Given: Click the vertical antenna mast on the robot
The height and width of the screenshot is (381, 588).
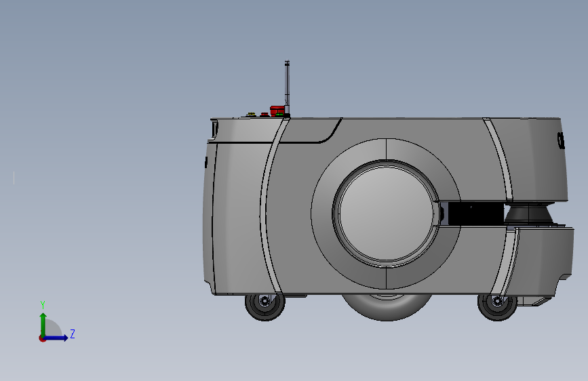Looking at the screenshot, I should (x=287, y=87).
